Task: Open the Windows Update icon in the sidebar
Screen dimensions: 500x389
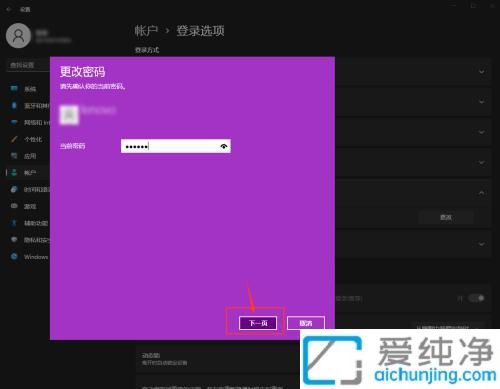Action: click(14, 256)
